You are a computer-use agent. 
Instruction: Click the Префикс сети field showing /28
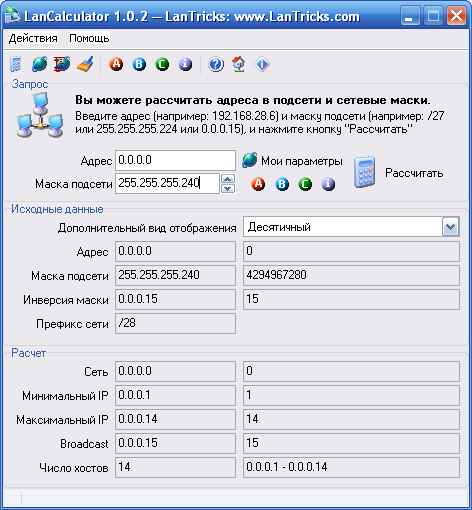[x=175, y=323]
